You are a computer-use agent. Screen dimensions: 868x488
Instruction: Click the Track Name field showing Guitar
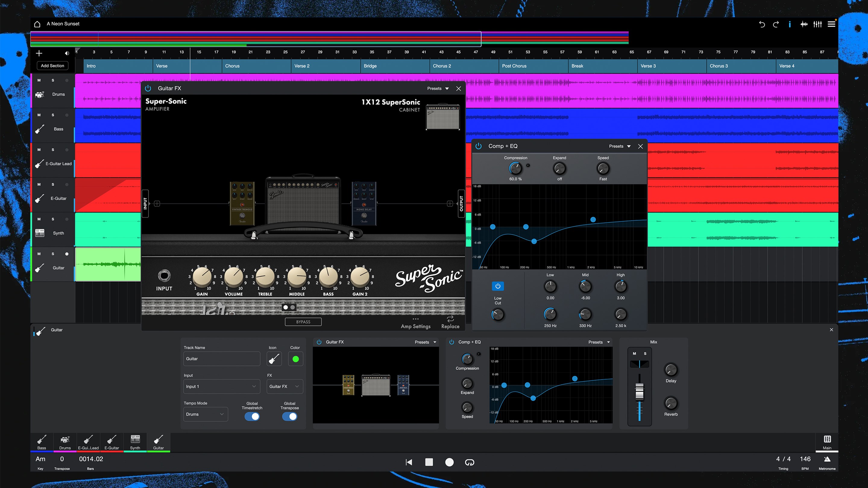222,358
